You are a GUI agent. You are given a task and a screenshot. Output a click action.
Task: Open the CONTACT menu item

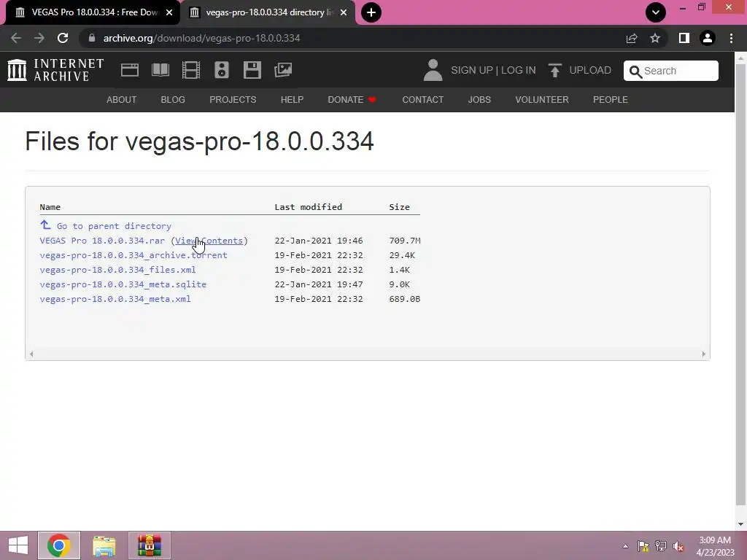click(422, 99)
